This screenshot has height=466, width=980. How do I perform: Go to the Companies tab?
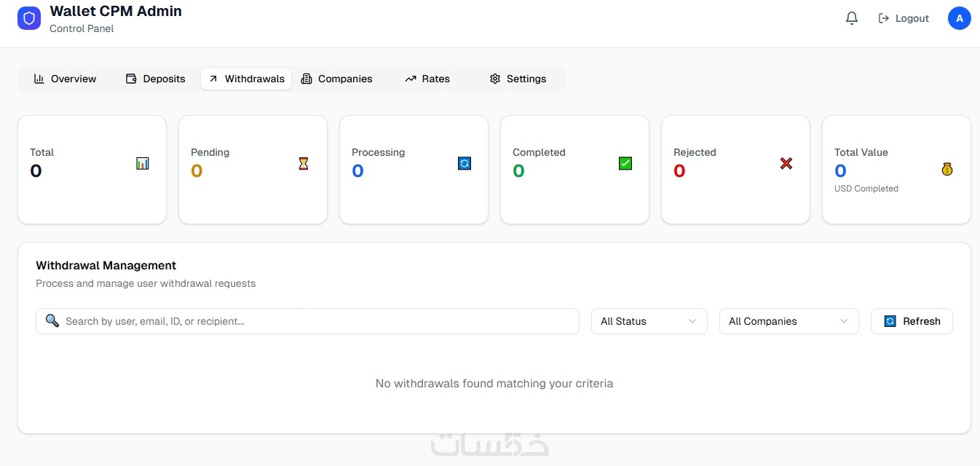point(337,79)
